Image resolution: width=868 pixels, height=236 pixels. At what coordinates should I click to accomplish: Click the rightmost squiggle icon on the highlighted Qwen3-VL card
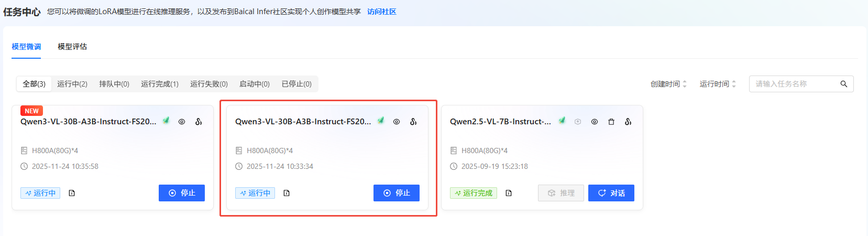tap(413, 122)
